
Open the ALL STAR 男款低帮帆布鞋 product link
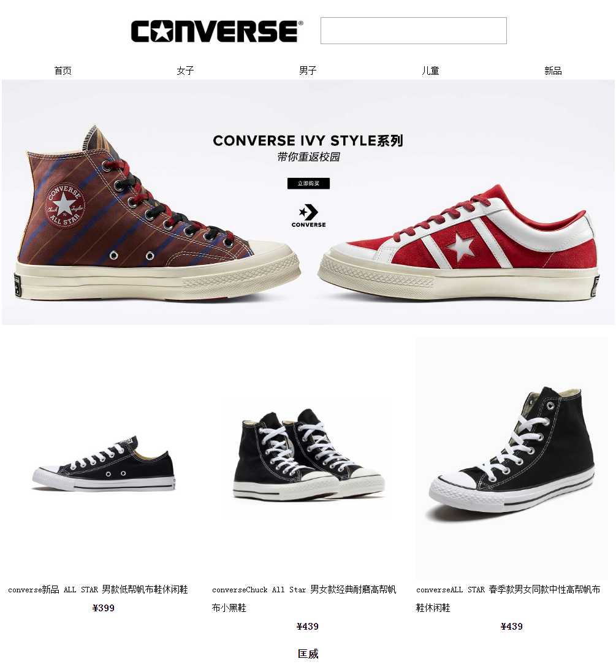tap(98, 590)
